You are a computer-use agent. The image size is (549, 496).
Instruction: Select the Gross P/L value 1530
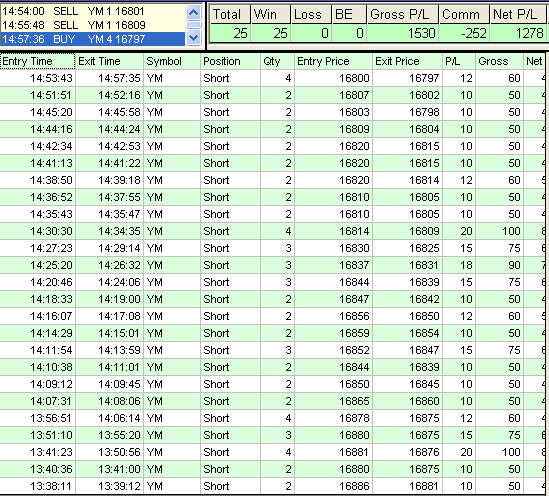tap(403, 33)
